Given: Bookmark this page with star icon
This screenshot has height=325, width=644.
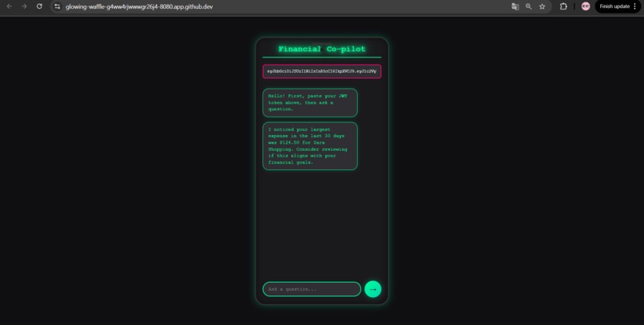Looking at the screenshot, I should click(x=543, y=6).
